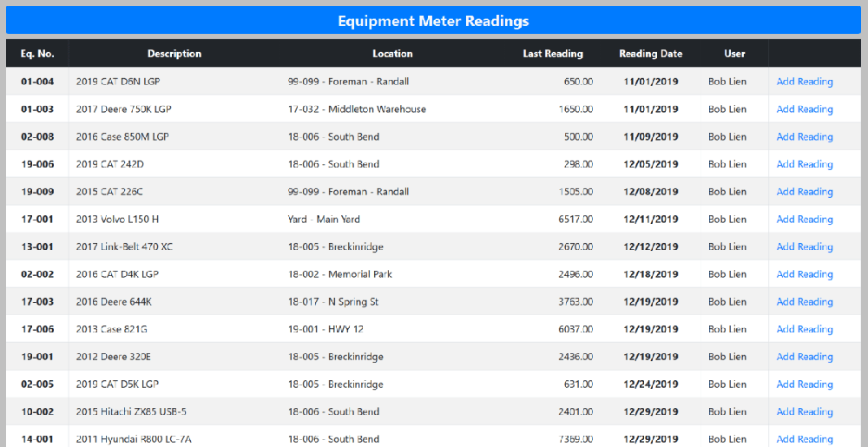Add a reading for equipment 02-008

coord(805,136)
